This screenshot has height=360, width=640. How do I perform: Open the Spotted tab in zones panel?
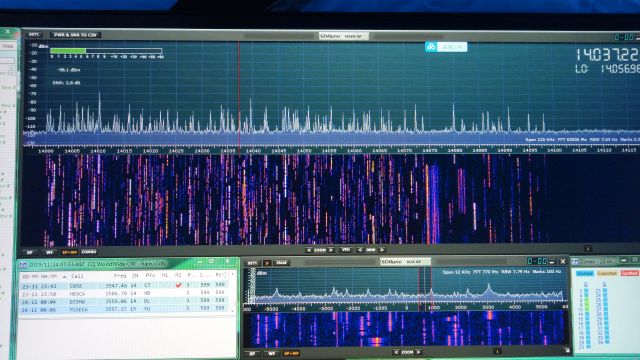(x=629, y=273)
